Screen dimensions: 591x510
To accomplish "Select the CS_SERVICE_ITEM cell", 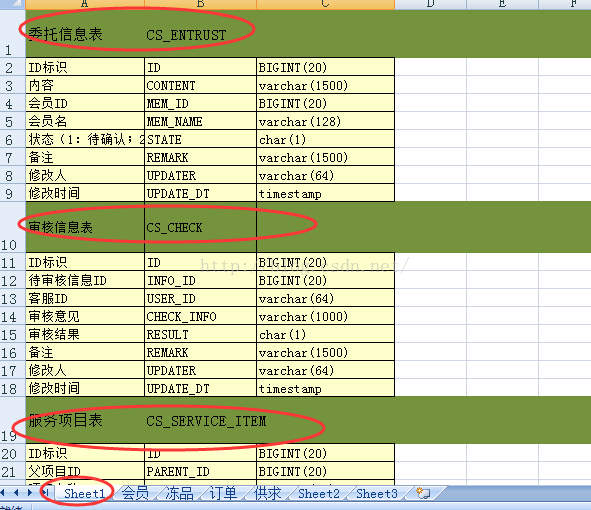I will 200,420.
